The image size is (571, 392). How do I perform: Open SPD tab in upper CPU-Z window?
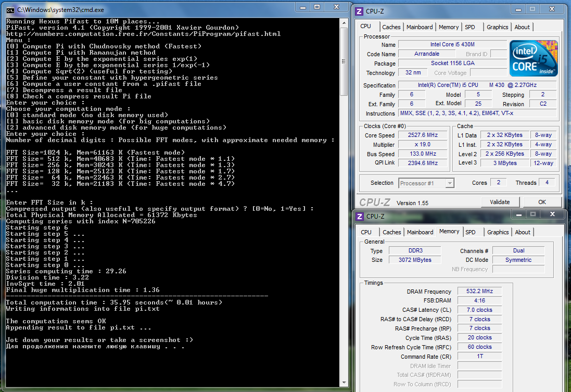pos(470,27)
